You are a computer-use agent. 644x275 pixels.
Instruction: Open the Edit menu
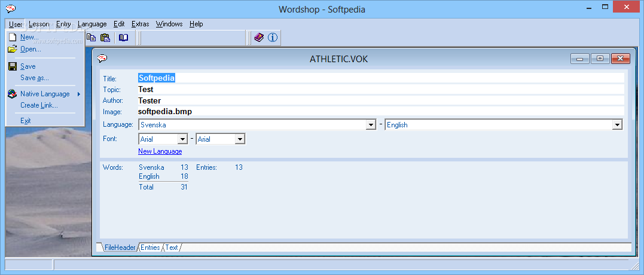[x=119, y=25]
